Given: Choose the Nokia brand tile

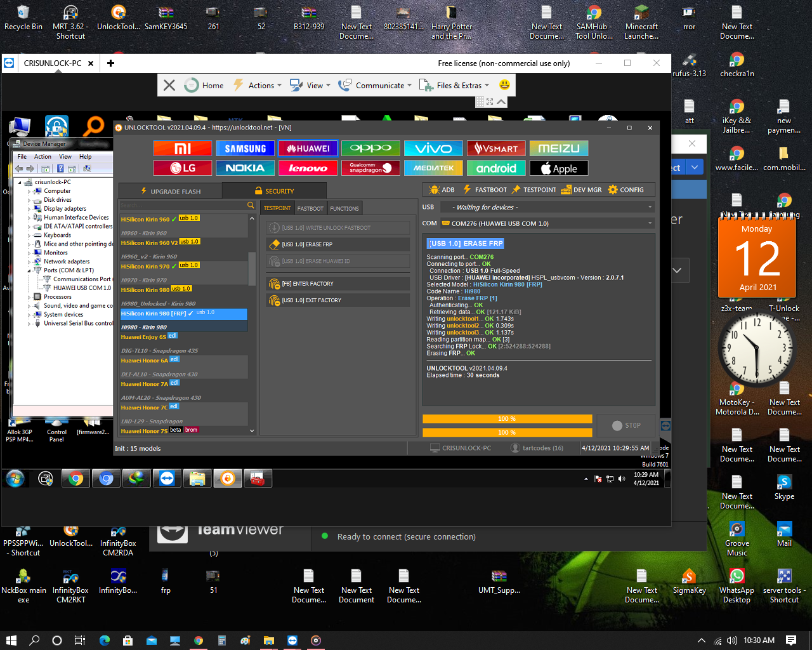Looking at the screenshot, I should [x=246, y=168].
